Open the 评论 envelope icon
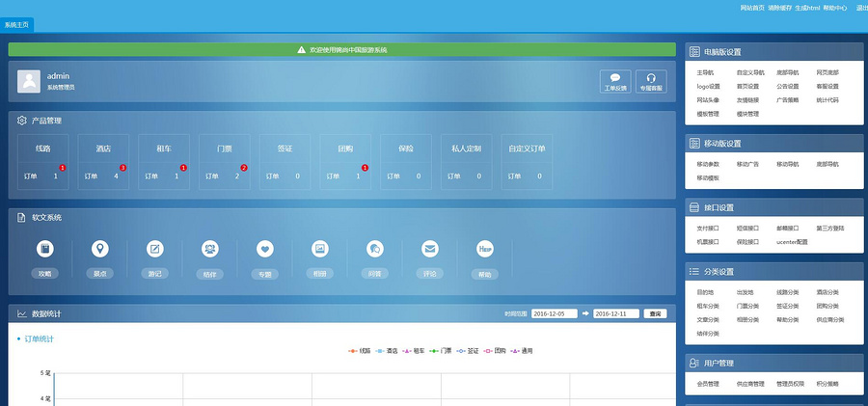Screen dimensions: 868x406 coord(429,249)
